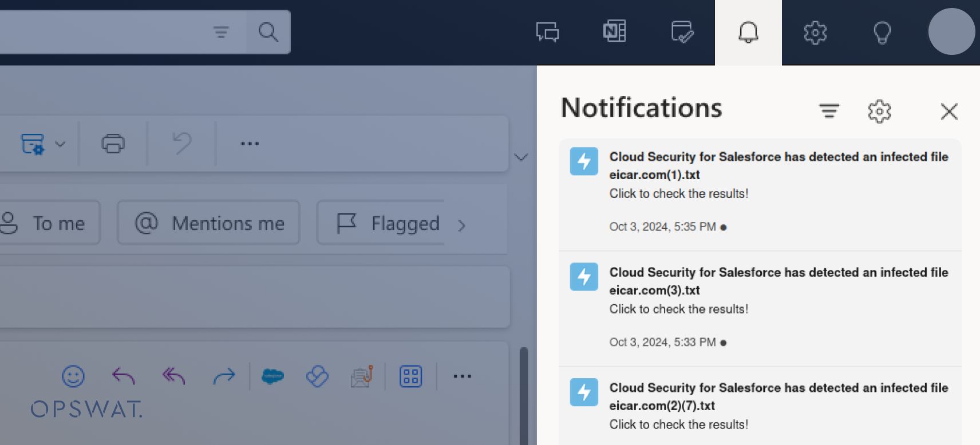Expand the ribbon chevron
The height and width of the screenshot is (445, 980).
pos(521,157)
